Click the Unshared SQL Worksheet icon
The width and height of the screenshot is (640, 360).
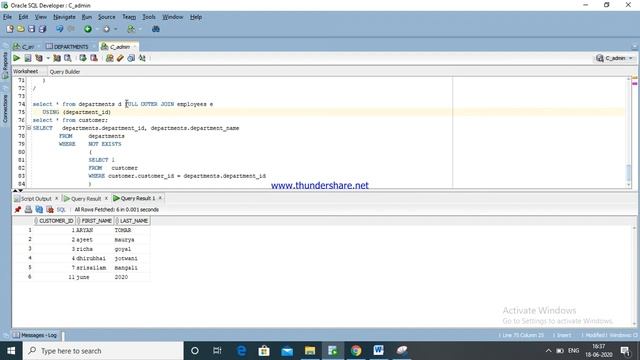click(x=109, y=58)
